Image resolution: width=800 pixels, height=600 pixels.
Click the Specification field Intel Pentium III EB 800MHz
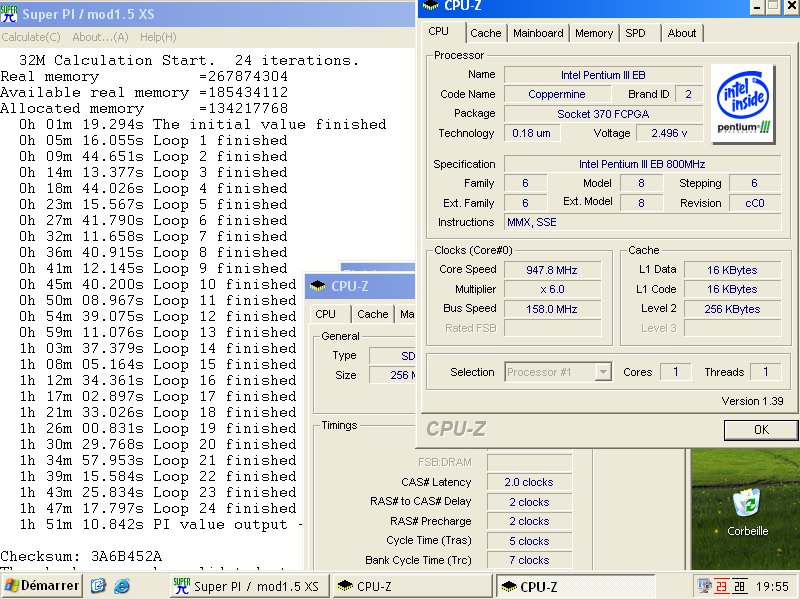coord(642,164)
